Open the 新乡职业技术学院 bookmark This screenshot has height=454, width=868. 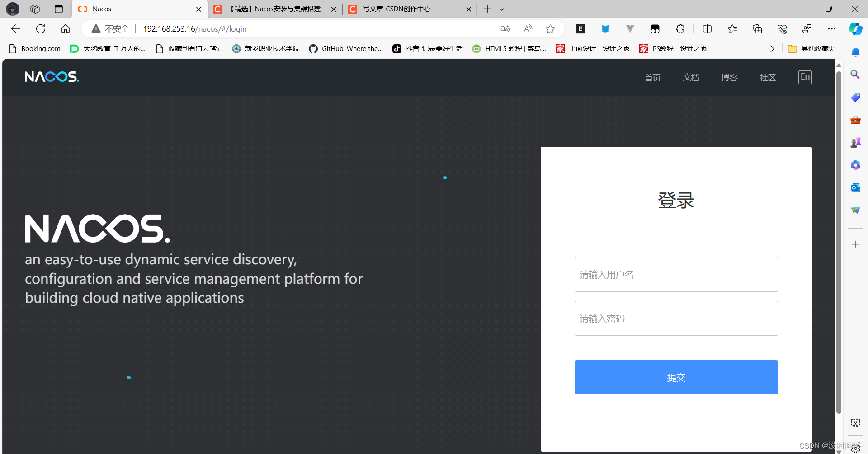[265, 49]
